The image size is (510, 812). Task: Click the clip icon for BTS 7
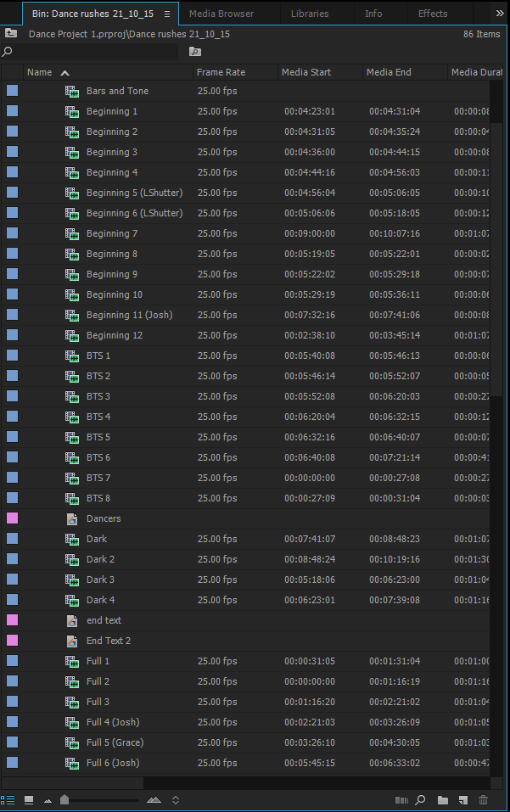point(72,478)
